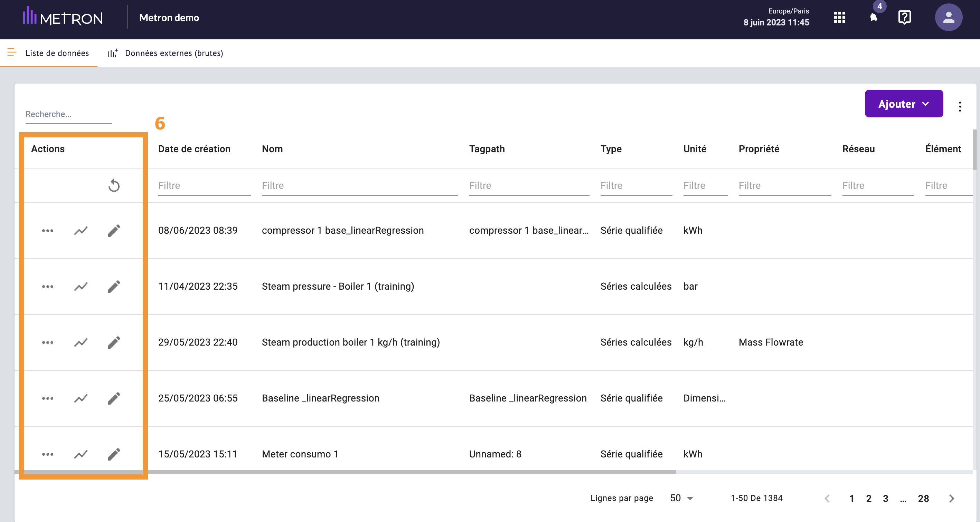Click the Recherche search field
The image size is (980, 522).
pyautogui.click(x=68, y=114)
